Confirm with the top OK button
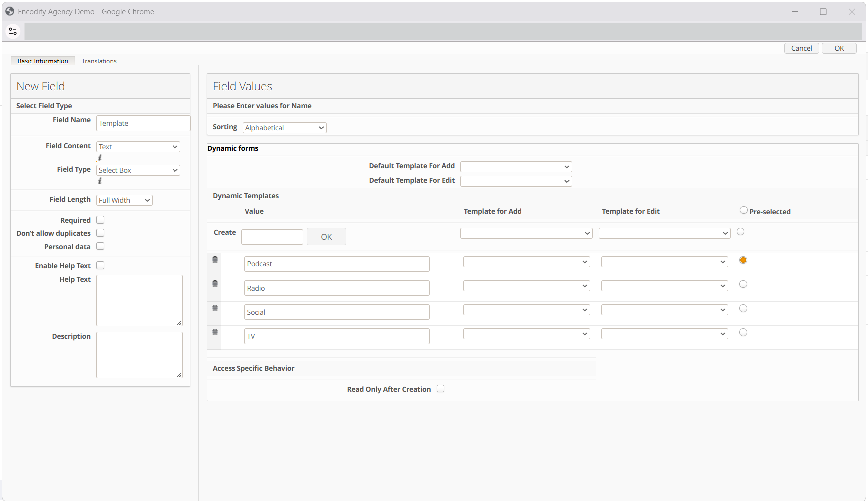The image size is (868, 502). point(839,48)
